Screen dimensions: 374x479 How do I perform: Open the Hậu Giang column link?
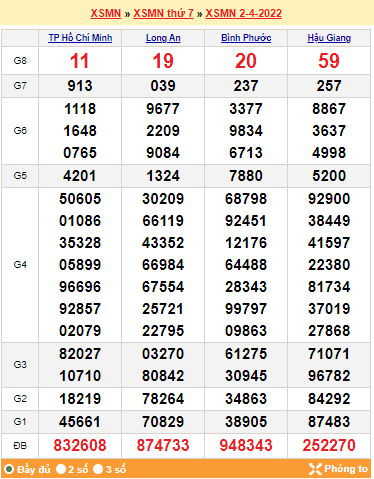[x=329, y=38]
